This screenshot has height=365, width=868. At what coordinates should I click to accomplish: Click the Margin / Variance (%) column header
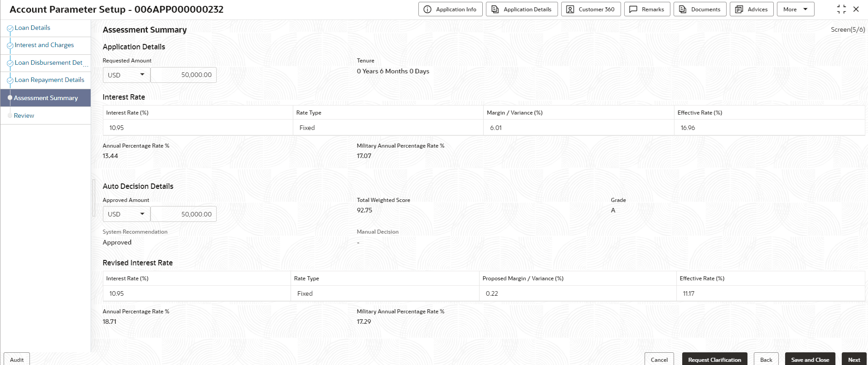point(514,113)
